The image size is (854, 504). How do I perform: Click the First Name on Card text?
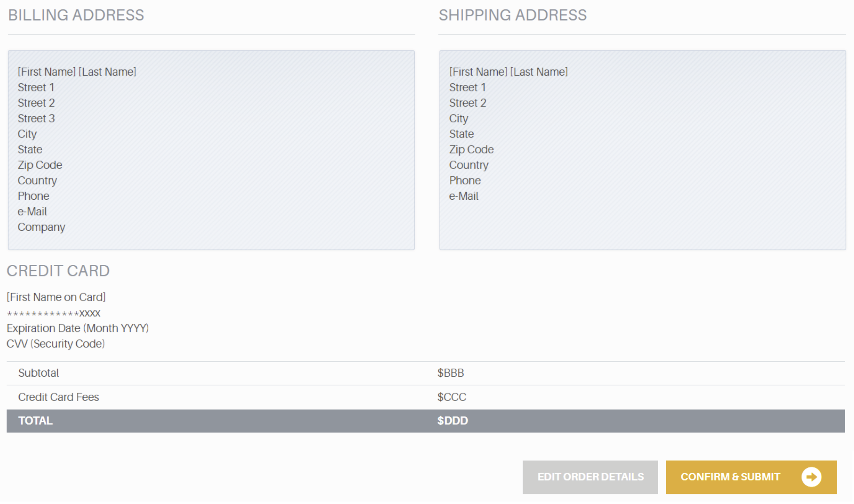[x=56, y=297]
